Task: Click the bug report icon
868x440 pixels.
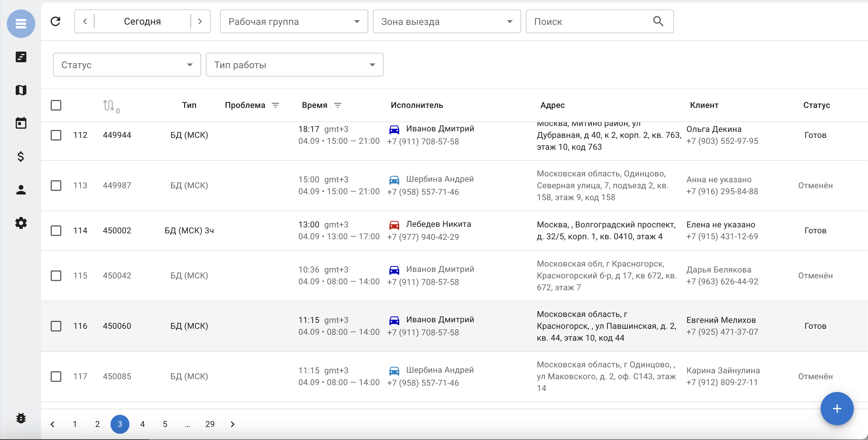Action: point(21,418)
